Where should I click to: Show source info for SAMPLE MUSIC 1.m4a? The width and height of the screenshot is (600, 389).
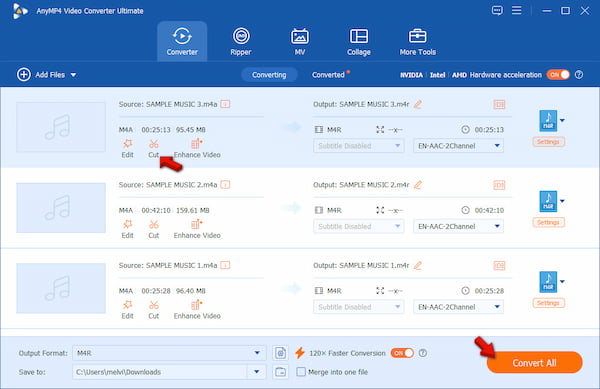click(225, 265)
